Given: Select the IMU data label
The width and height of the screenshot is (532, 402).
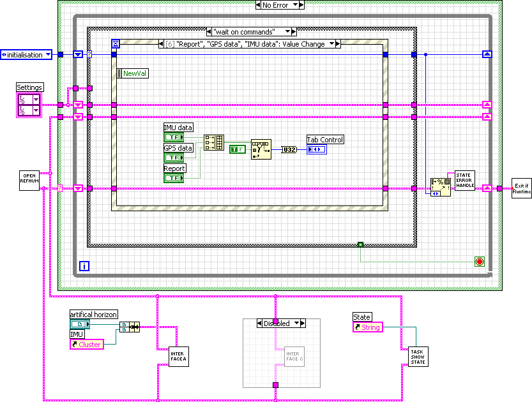Looking at the screenshot, I should (x=178, y=128).
